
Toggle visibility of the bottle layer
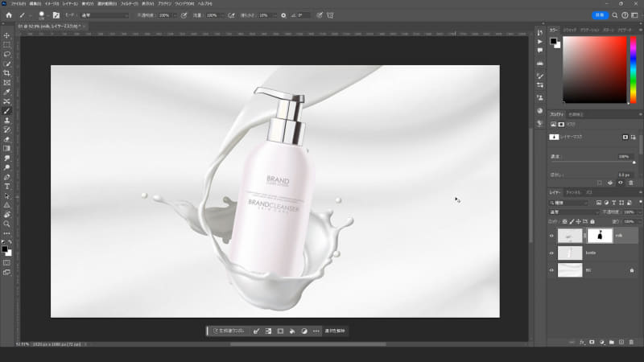551,253
